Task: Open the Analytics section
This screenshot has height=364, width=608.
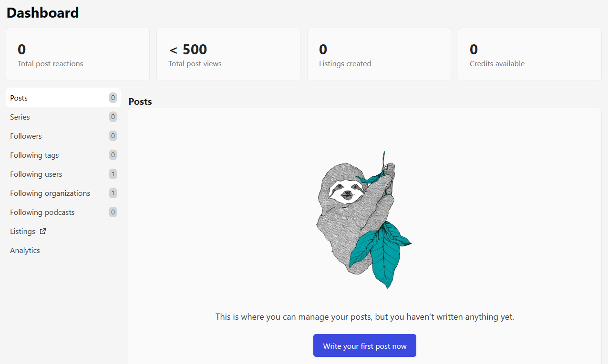Action: (x=25, y=250)
